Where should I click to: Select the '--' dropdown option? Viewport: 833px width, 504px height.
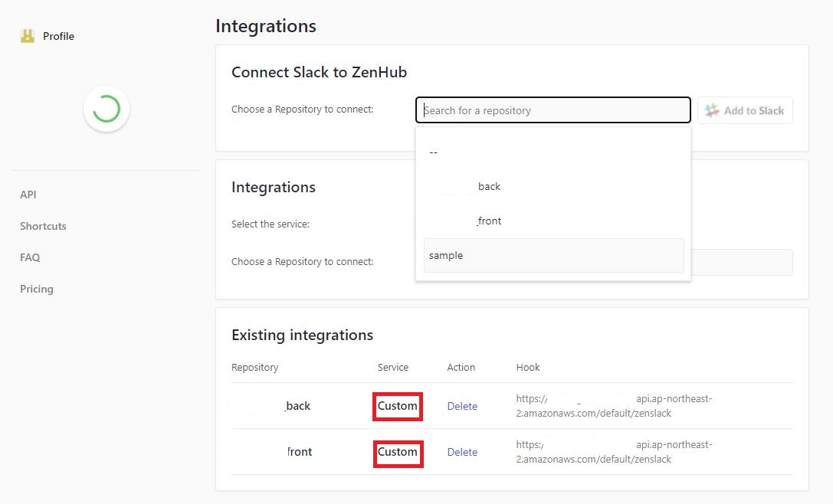[x=553, y=152]
